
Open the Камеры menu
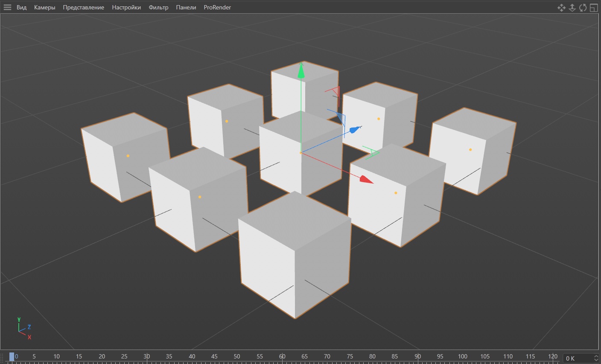[44, 7]
